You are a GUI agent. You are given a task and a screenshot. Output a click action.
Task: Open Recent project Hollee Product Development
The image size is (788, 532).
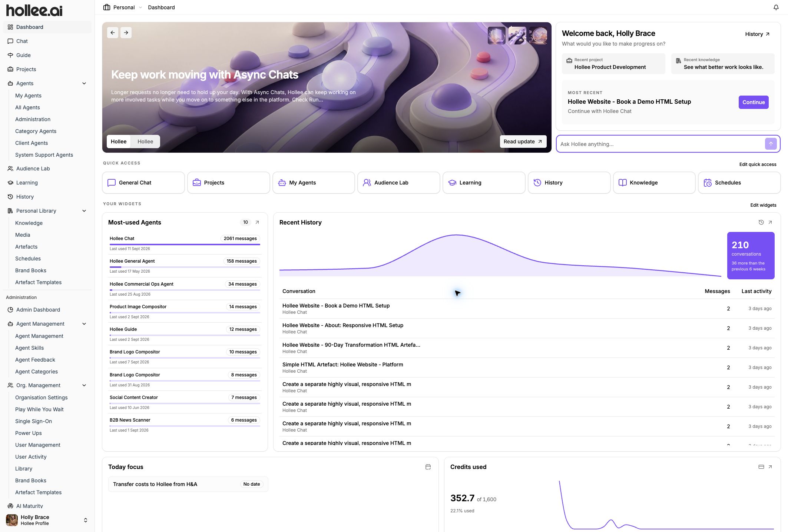coord(613,64)
